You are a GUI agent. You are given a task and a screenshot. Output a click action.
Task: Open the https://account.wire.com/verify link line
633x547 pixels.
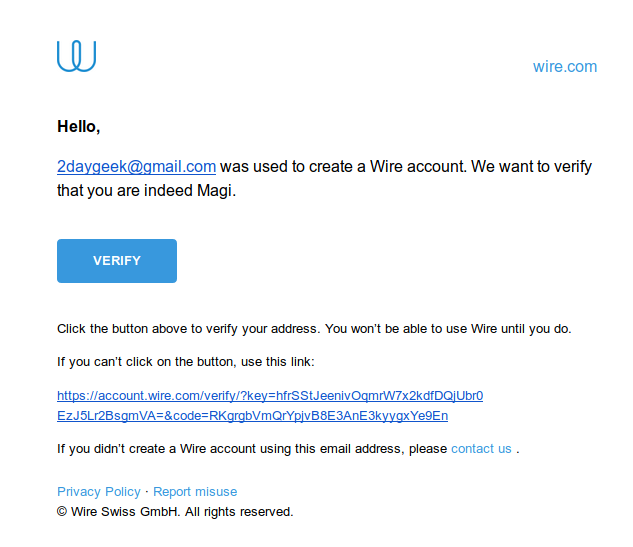tap(270, 396)
